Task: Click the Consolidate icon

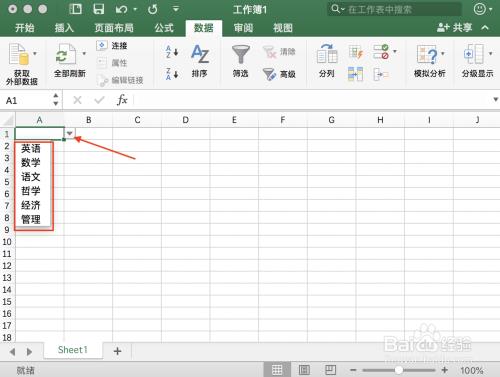Action: click(x=381, y=74)
